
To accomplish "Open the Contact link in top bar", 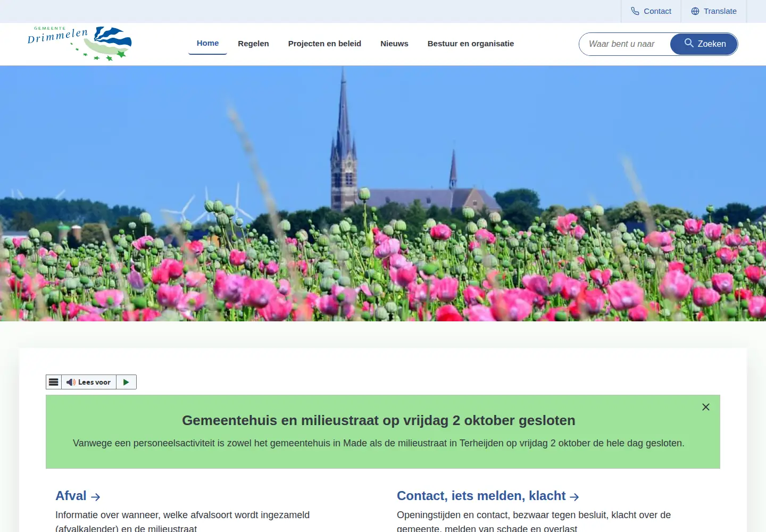I will (651, 11).
